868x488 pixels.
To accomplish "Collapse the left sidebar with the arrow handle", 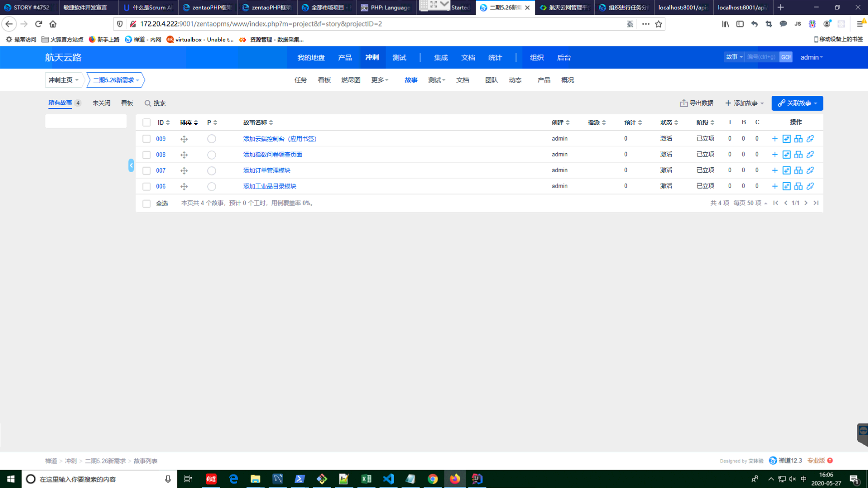I will tap(131, 165).
